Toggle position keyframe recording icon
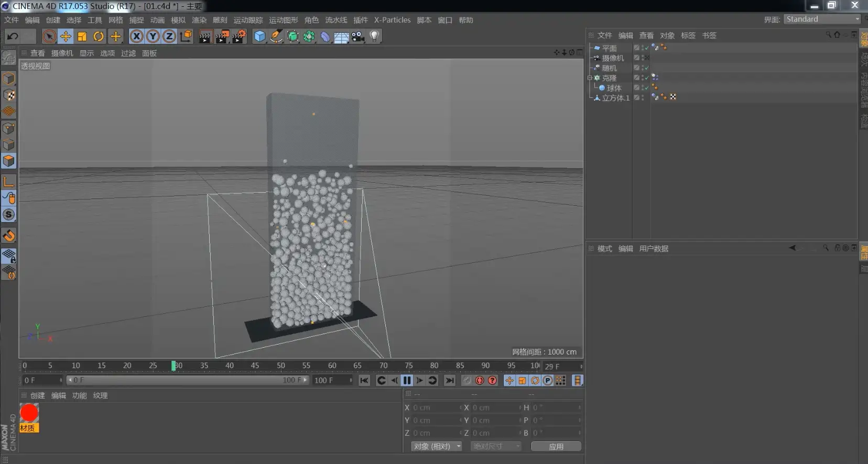Screen dimensions: 868x464 (509, 380)
